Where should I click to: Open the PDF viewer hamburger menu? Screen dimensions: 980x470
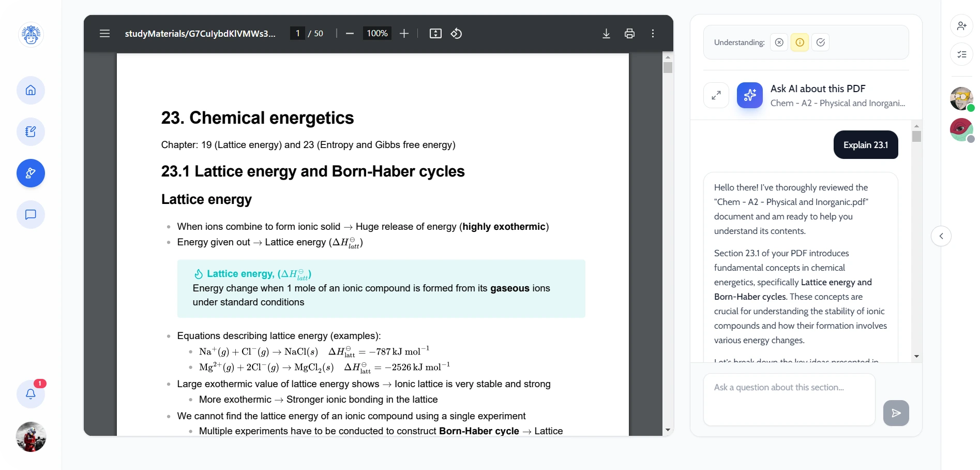[x=104, y=33]
